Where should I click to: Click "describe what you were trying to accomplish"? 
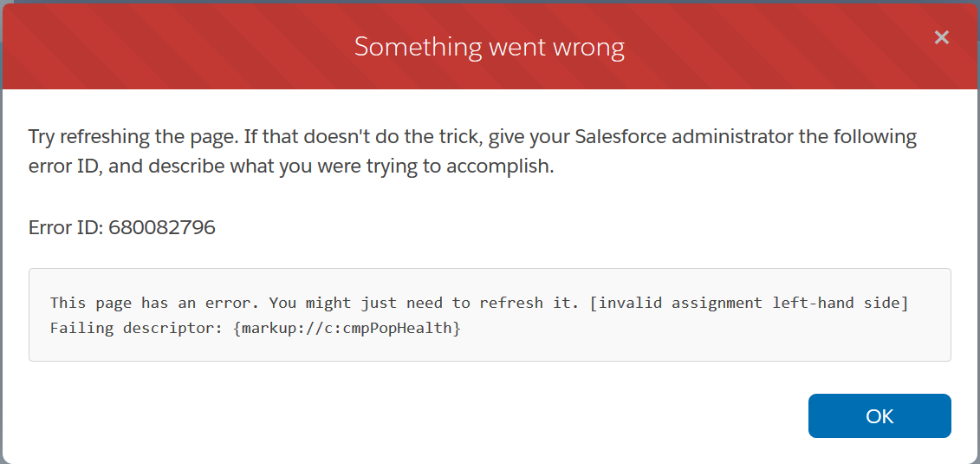click(351, 166)
